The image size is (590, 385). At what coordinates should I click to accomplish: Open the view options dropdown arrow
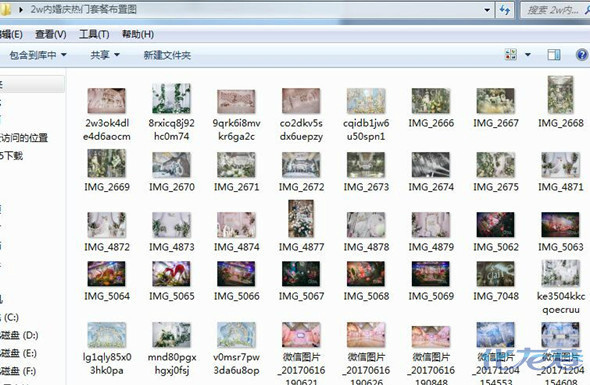coord(528,55)
